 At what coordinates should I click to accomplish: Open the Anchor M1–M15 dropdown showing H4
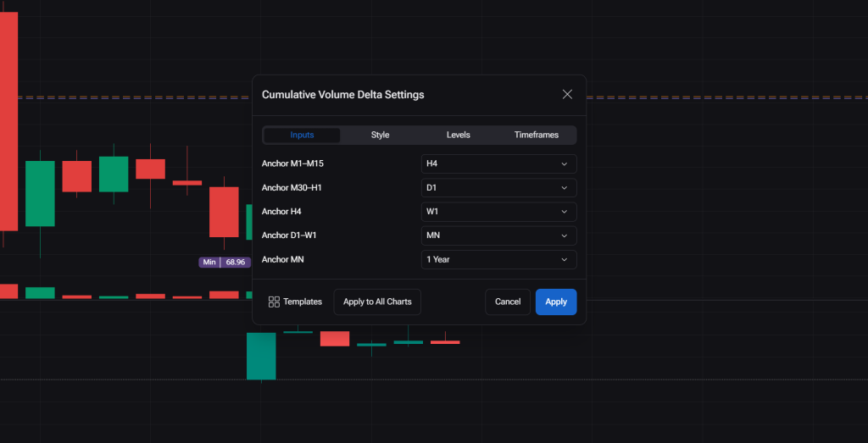click(498, 163)
